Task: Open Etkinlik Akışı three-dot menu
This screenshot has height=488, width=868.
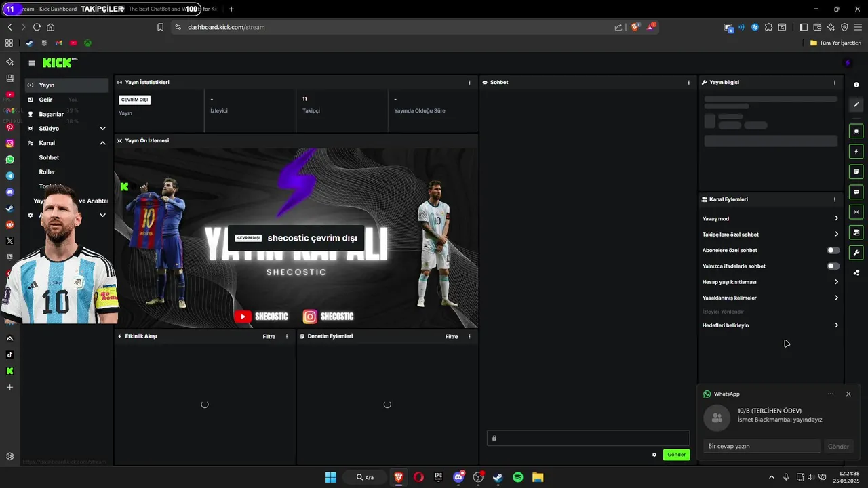Action: tap(287, 336)
